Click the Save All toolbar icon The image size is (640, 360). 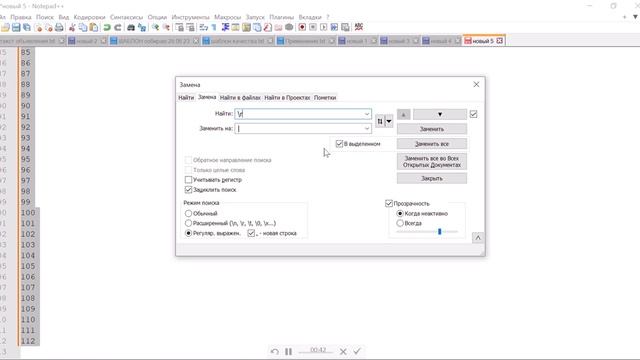[x=27, y=27]
